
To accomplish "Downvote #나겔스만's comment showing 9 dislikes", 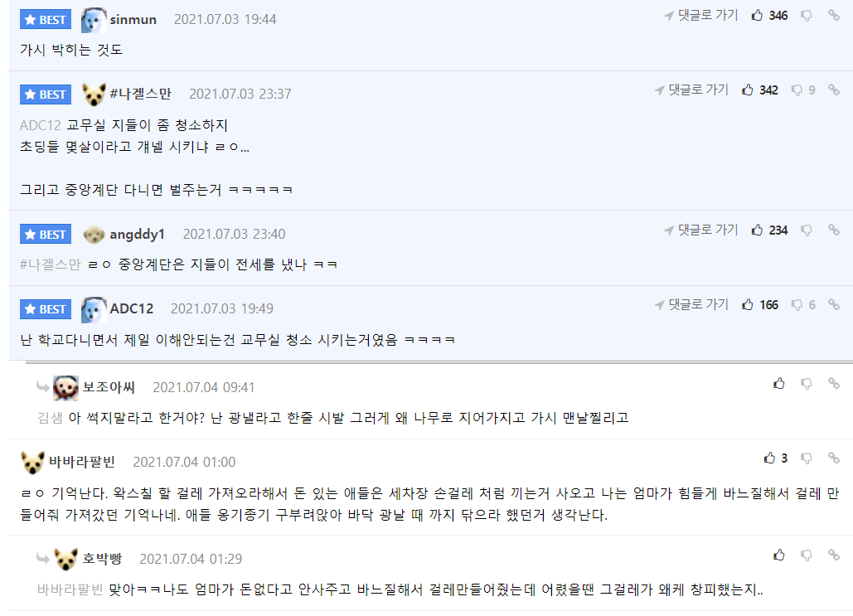I will point(797,90).
